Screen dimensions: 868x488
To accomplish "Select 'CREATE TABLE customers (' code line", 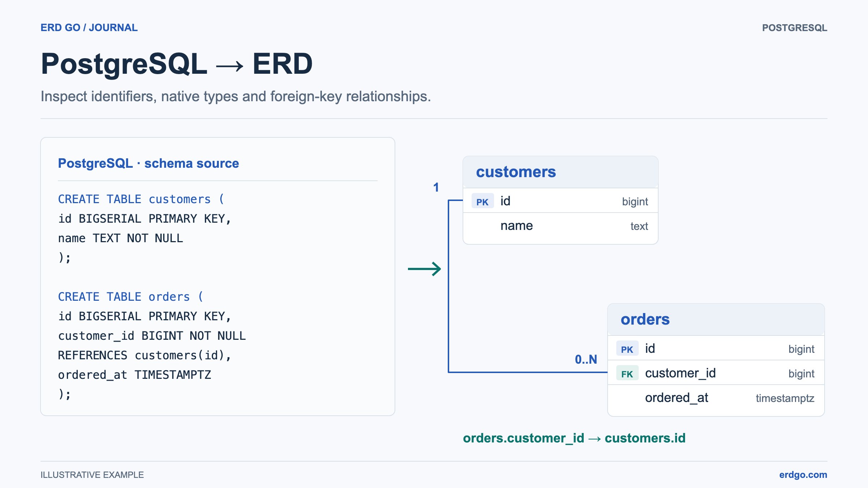I will point(141,199).
